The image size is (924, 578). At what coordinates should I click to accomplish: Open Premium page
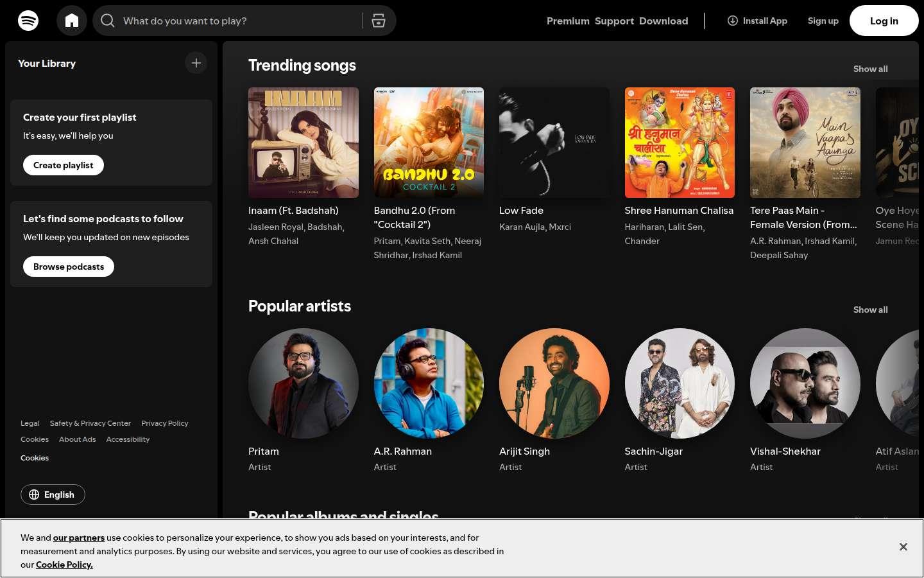coord(568,21)
